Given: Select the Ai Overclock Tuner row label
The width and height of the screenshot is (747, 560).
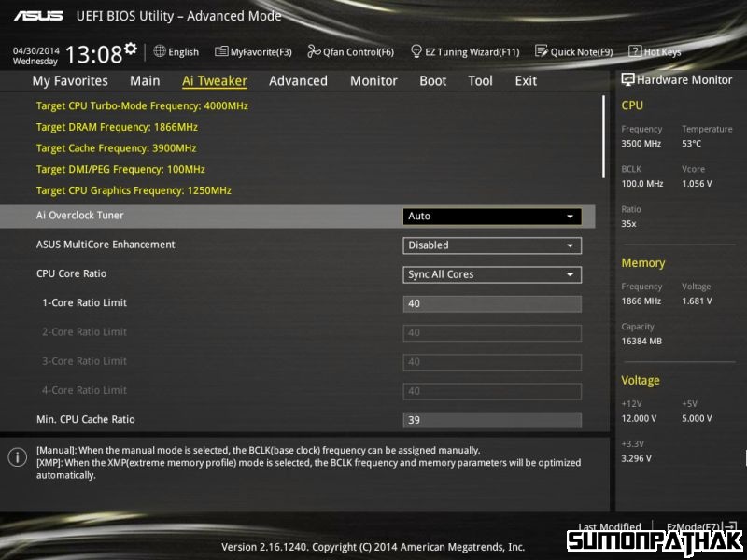Looking at the screenshot, I should (x=79, y=216).
